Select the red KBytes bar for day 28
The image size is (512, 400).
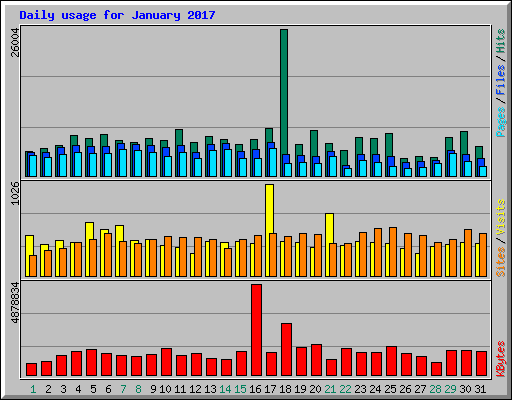coord(436,369)
